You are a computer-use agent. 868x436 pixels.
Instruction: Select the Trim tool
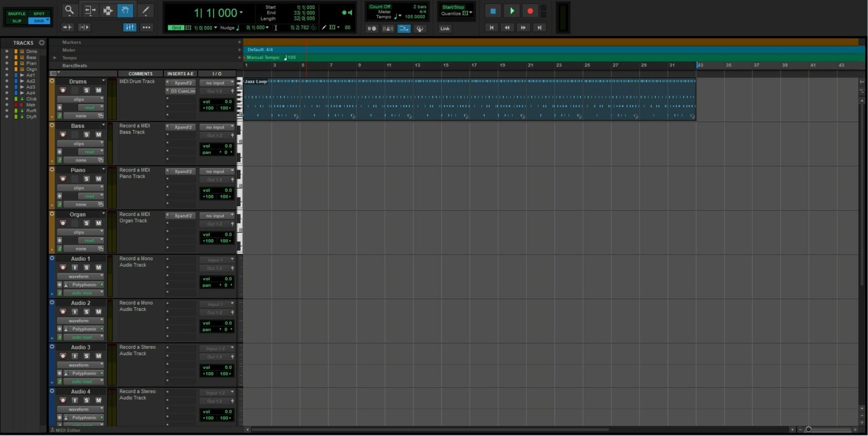[89, 9]
